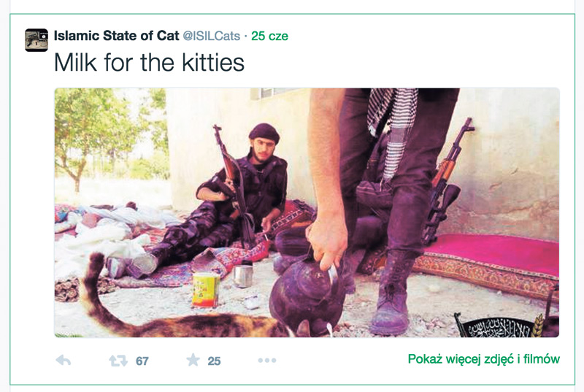Retweet the Islamic State of Cat post

[x=118, y=360]
